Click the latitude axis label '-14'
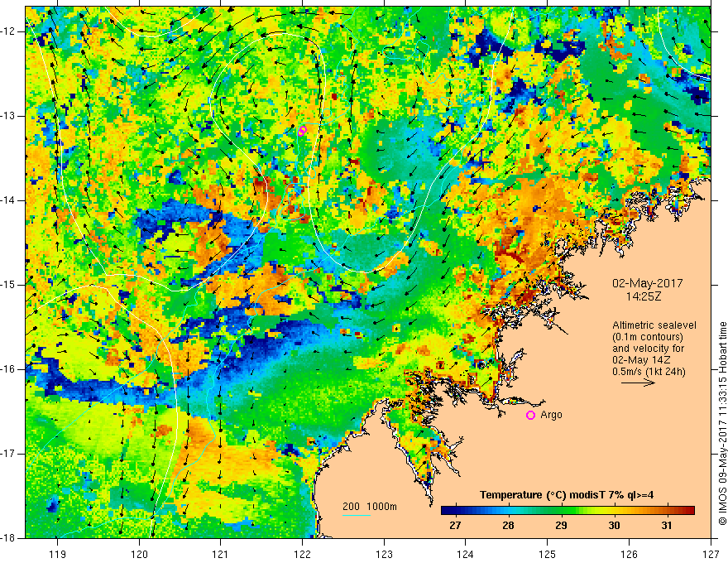Image resolution: width=728 pixels, height=563 pixels. (x=9, y=200)
